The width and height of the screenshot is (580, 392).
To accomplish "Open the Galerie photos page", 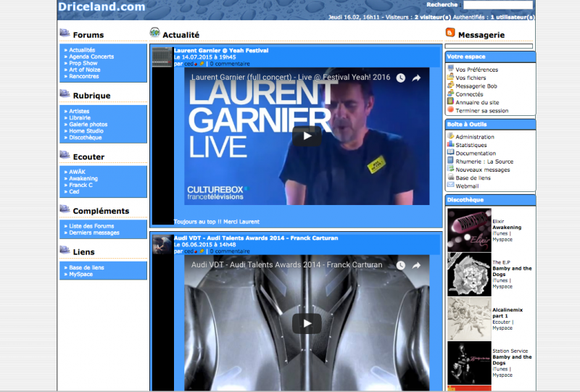I will (88, 124).
